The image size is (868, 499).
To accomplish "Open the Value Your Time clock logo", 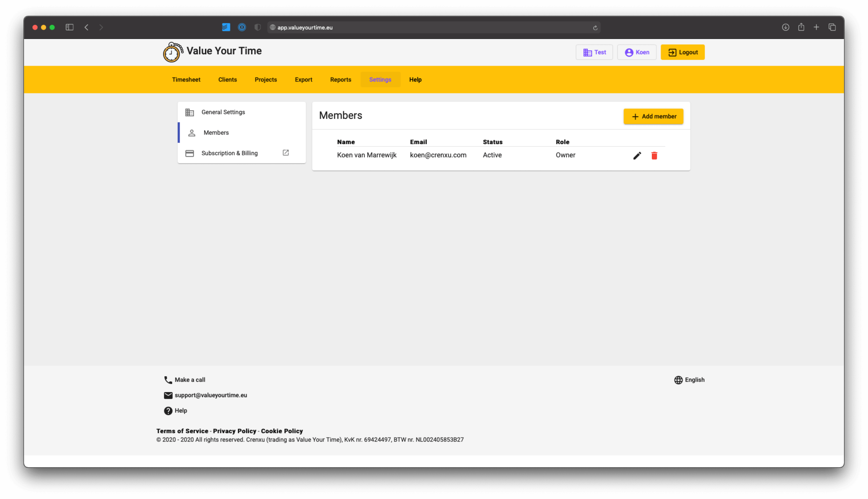I will click(172, 52).
